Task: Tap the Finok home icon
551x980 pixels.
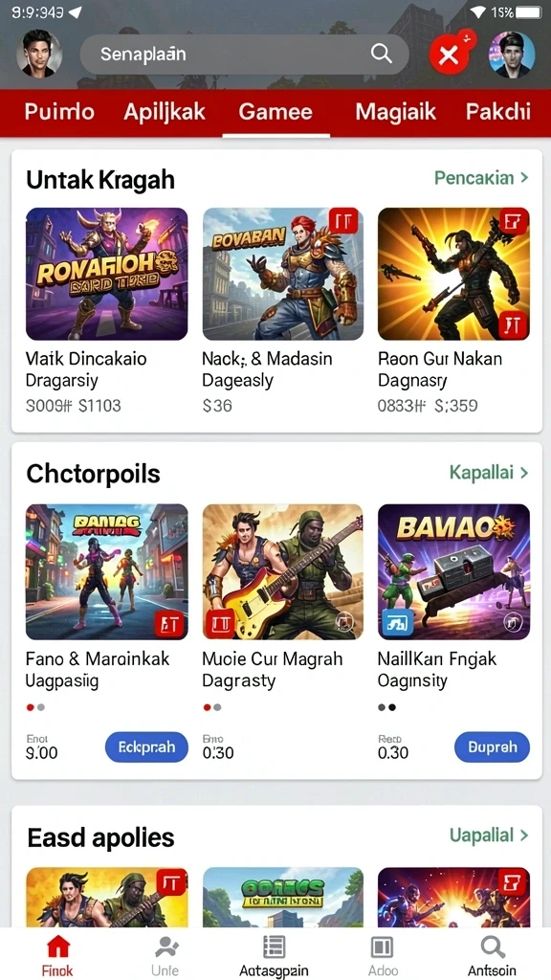Action: [57, 947]
